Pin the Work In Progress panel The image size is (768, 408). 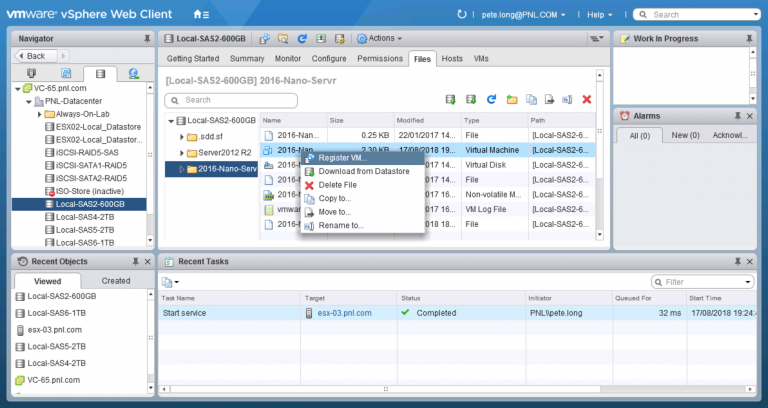[749, 39]
